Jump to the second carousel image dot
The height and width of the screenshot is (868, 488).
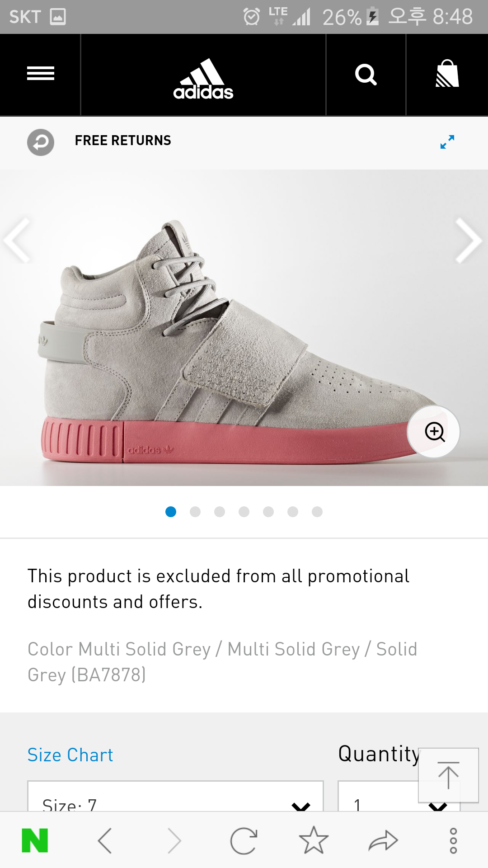(195, 511)
